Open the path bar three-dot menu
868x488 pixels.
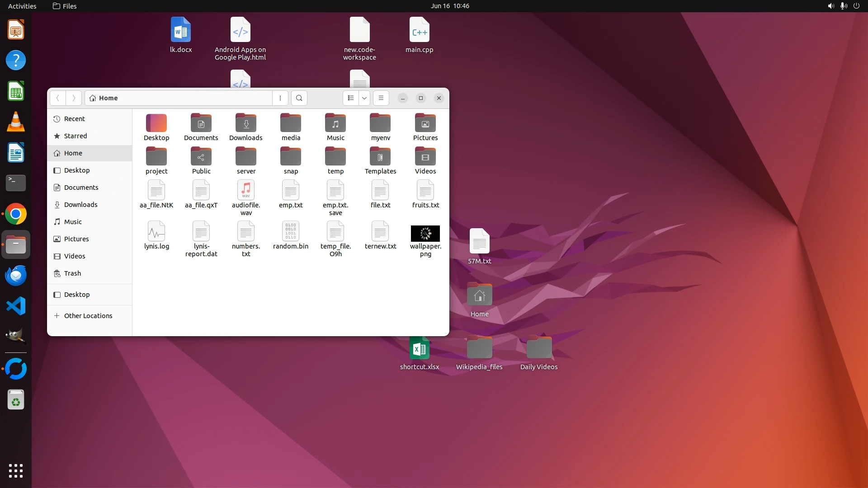coord(280,98)
